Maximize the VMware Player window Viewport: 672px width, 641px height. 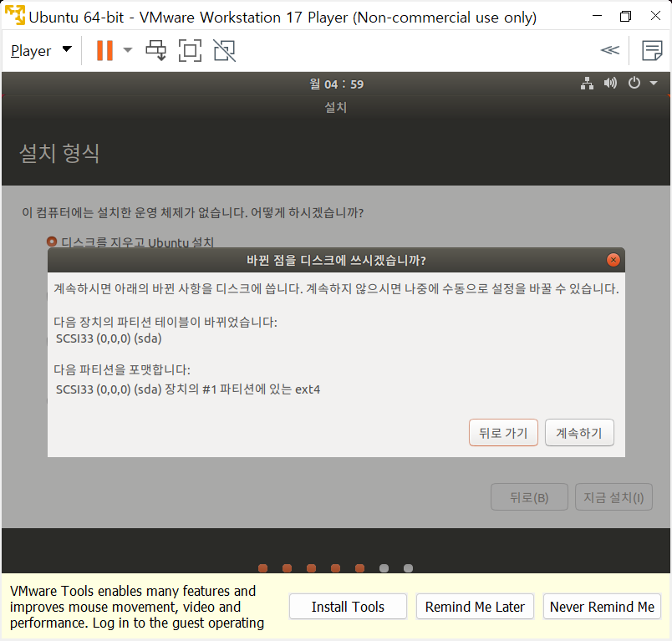pyautogui.click(x=626, y=16)
